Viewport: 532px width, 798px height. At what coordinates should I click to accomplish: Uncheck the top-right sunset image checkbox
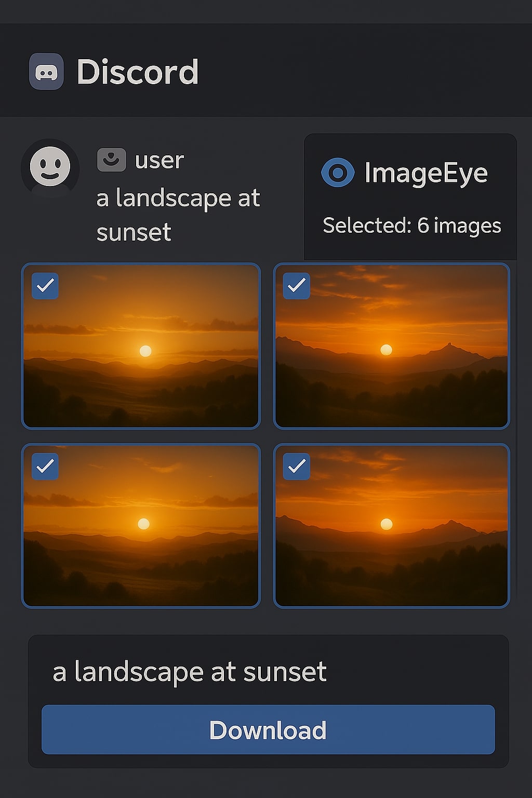[297, 285]
